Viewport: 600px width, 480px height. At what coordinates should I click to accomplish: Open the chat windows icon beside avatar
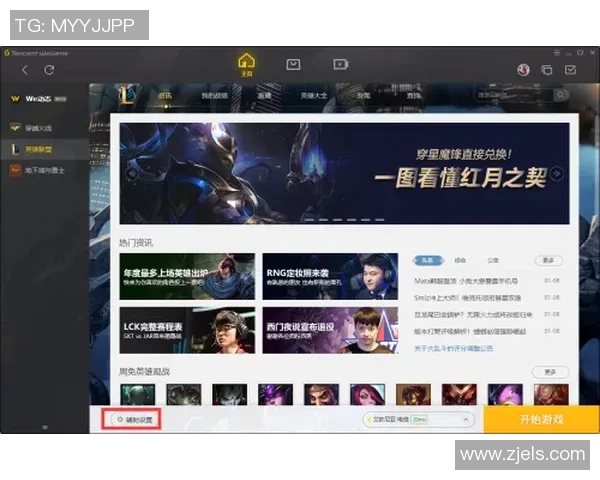coord(547,70)
